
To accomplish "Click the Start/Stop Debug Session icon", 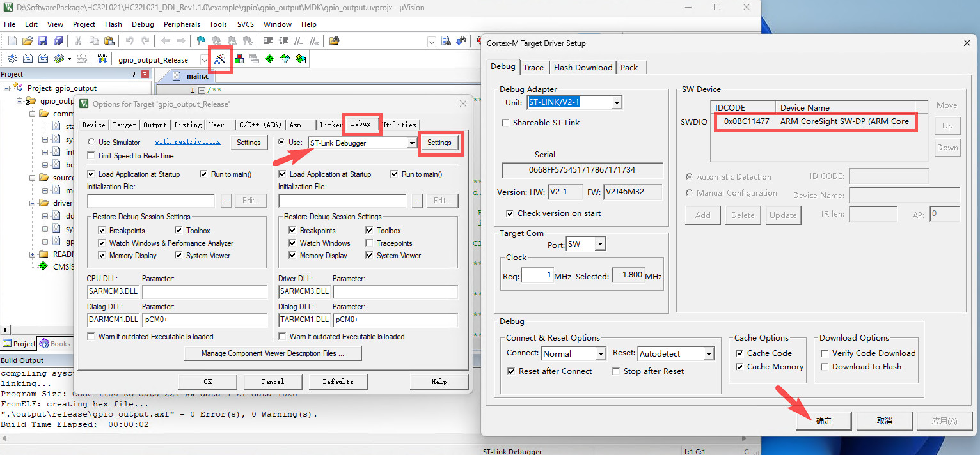I will point(478,41).
